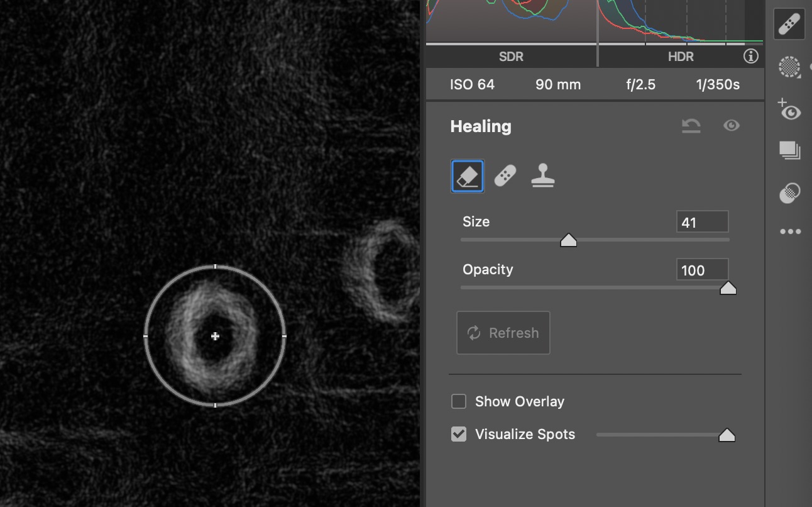Screen dimensions: 812x507
Task: Open the Healing tool in the right toolbar
Action: [789, 25]
